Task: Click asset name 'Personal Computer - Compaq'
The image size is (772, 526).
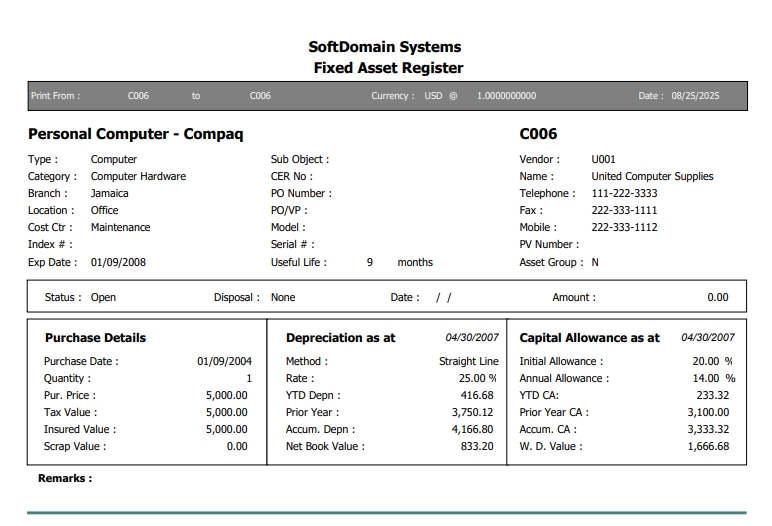Action: (x=135, y=134)
